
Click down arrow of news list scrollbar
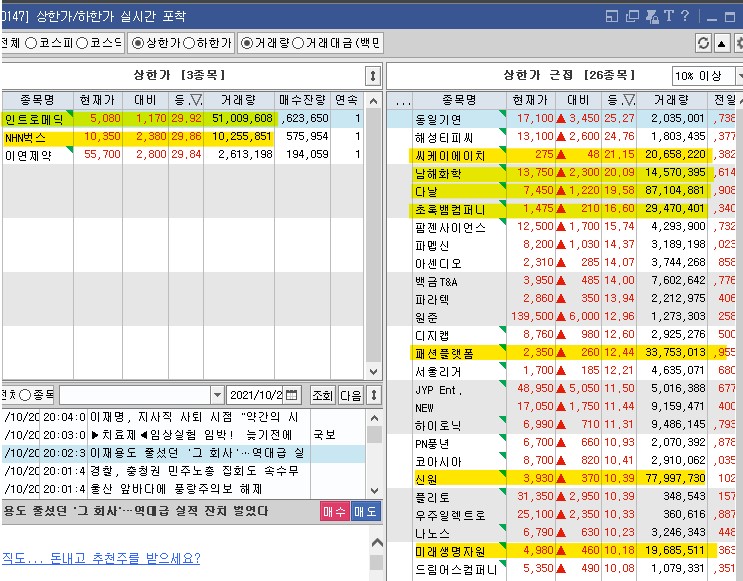(x=374, y=490)
